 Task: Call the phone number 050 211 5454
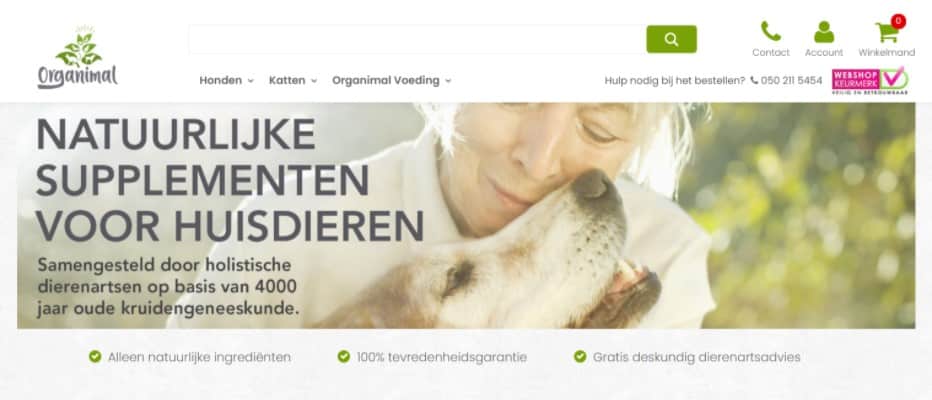tap(792, 80)
